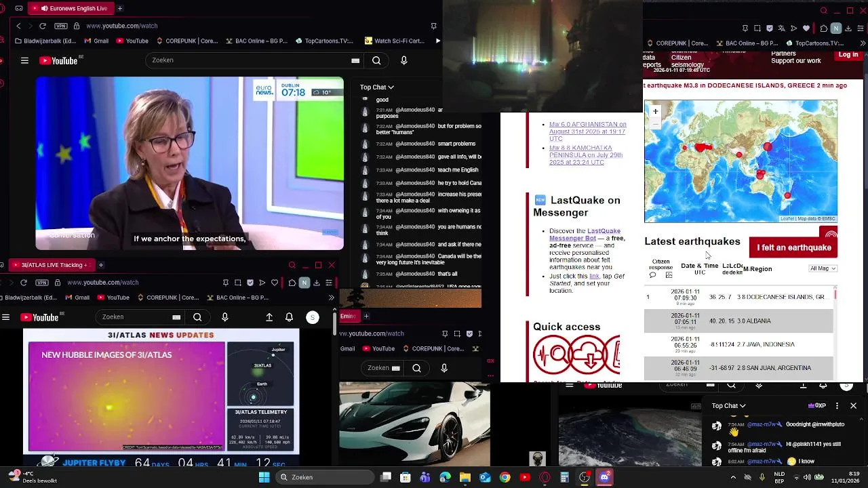Open File Explorer from taskbar
Screen dimensions: 868x488
point(465,477)
